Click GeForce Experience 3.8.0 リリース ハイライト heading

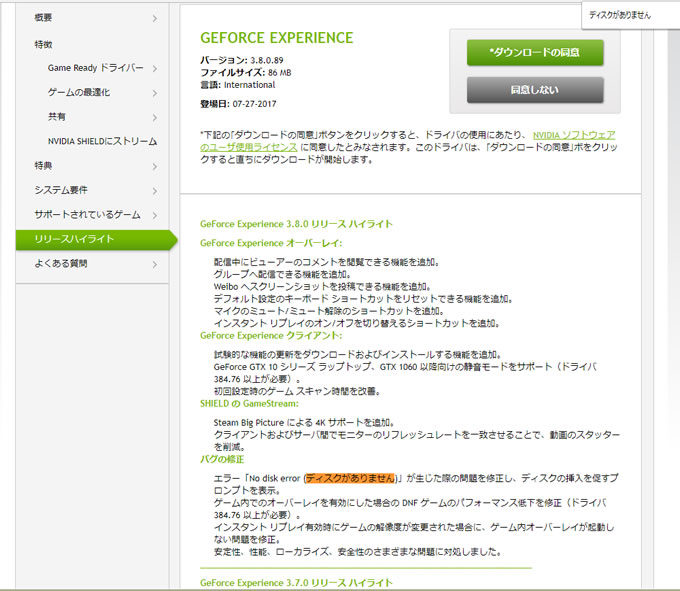tap(296, 224)
